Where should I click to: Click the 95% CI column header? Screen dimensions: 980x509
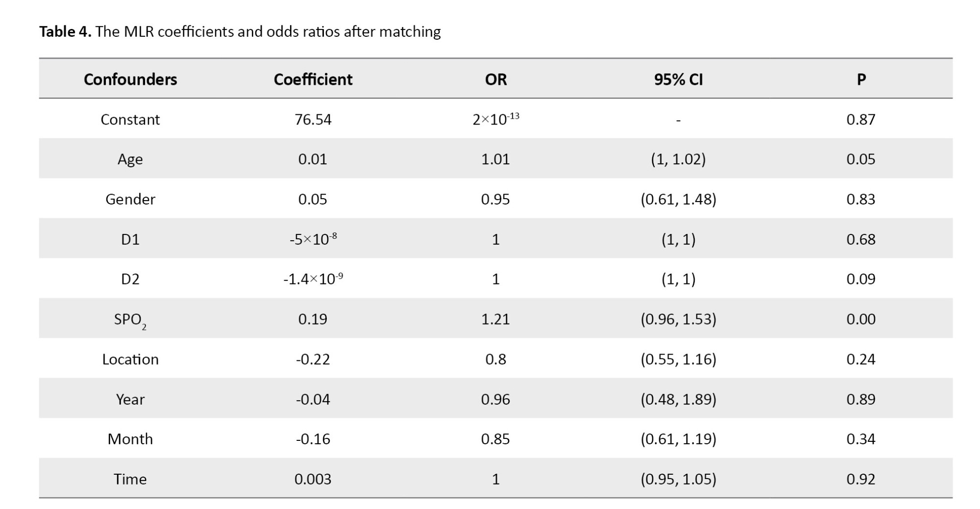coord(678,79)
